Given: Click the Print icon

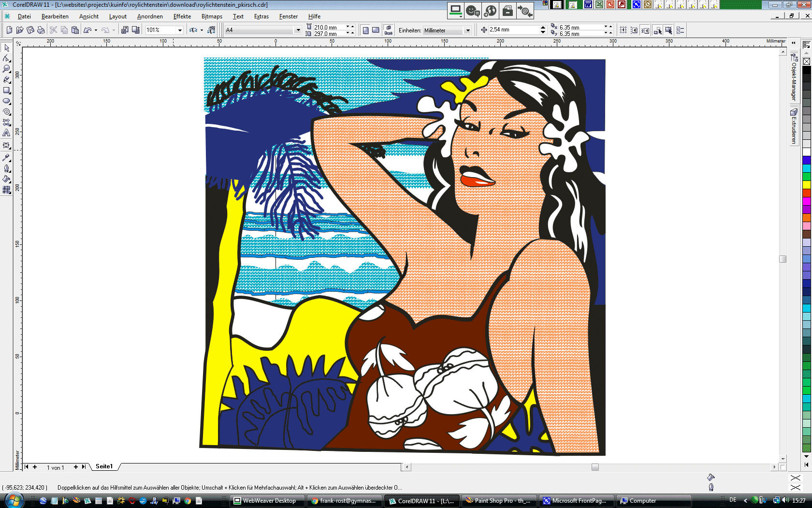Looking at the screenshot, I should 41,30.
